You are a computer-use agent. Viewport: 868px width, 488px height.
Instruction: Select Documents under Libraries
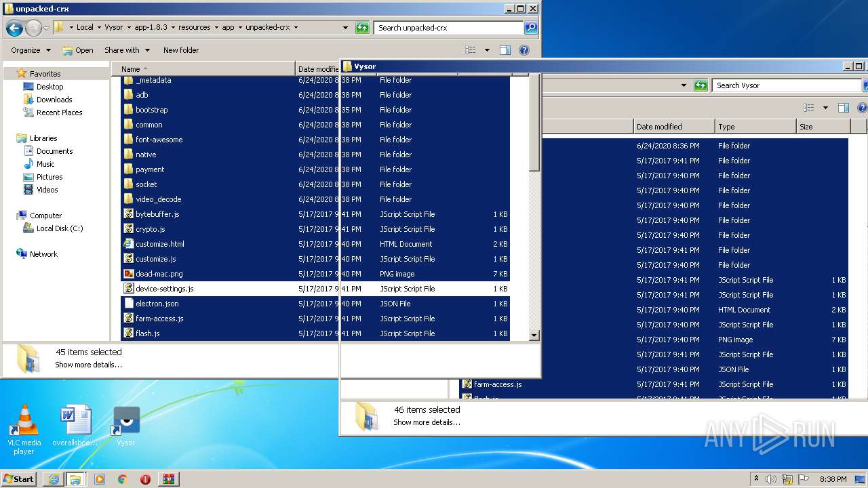coord(54,151)
